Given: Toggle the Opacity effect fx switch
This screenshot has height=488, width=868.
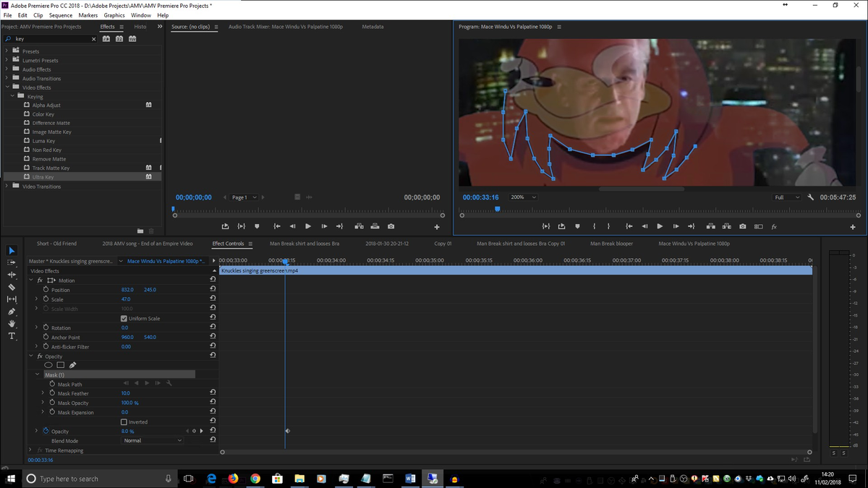Looking at the screenshot, I should tap(40, 356).
